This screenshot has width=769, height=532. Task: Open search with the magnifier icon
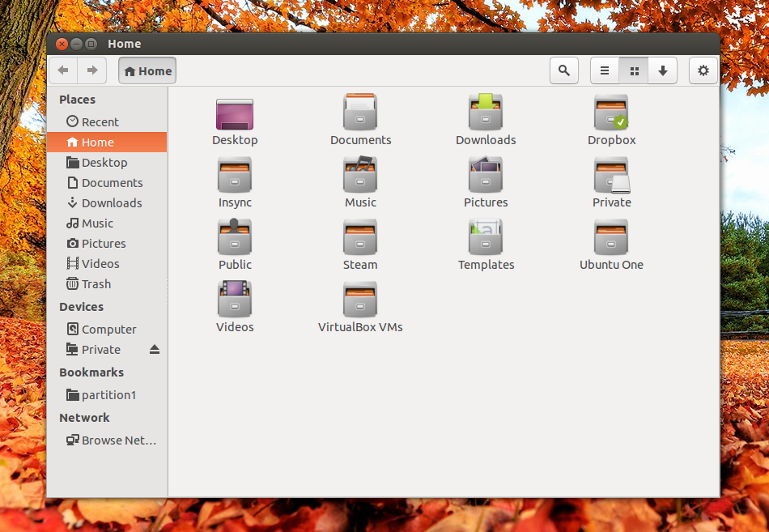pyautogui.click(x=564, y=70)
